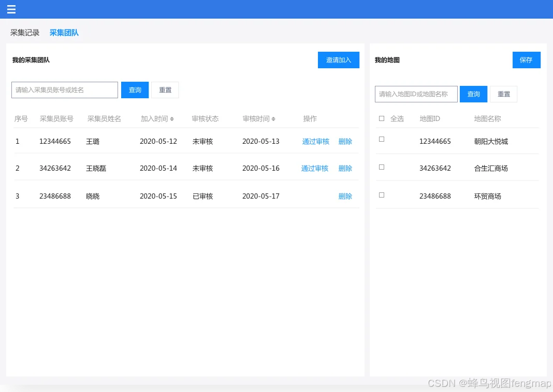Select account 23486688 in team table
The height and width of the screenshot is (392, 553).
(x=55, y=196)
